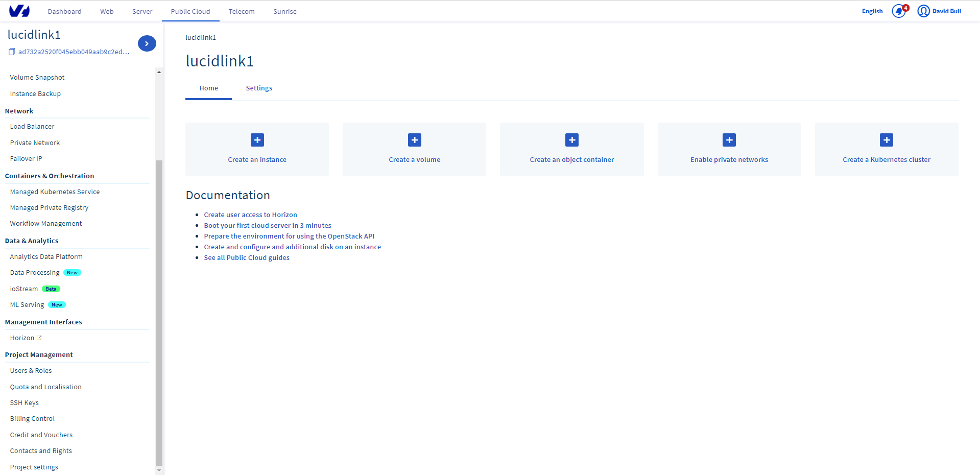Open the notifications bell icon
Image resolution: width=980 pixels, height=475 pixels.
(898, 11)
